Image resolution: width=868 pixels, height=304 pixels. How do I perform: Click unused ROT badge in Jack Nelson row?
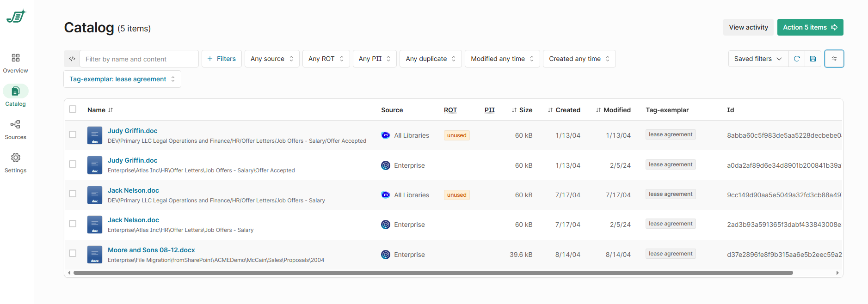tap(457, 195)
